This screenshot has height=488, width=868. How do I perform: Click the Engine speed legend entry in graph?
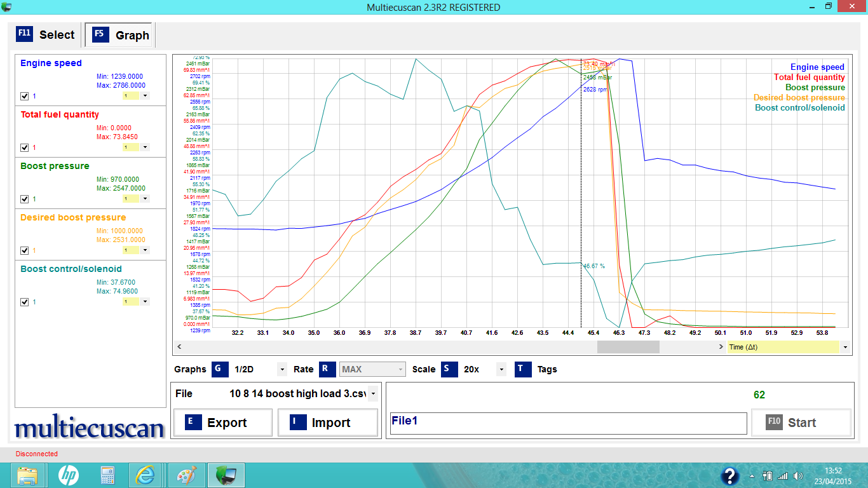[x=817, y=67]
